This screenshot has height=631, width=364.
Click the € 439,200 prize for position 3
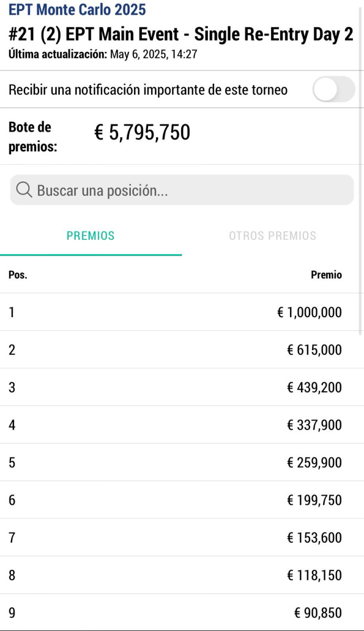click(x=314, y=388)
